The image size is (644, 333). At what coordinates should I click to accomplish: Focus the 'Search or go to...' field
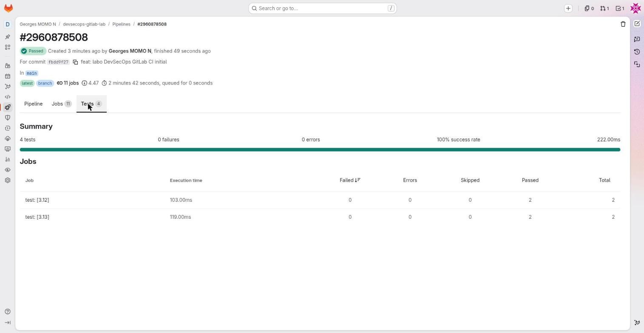[x=323, y=8]
